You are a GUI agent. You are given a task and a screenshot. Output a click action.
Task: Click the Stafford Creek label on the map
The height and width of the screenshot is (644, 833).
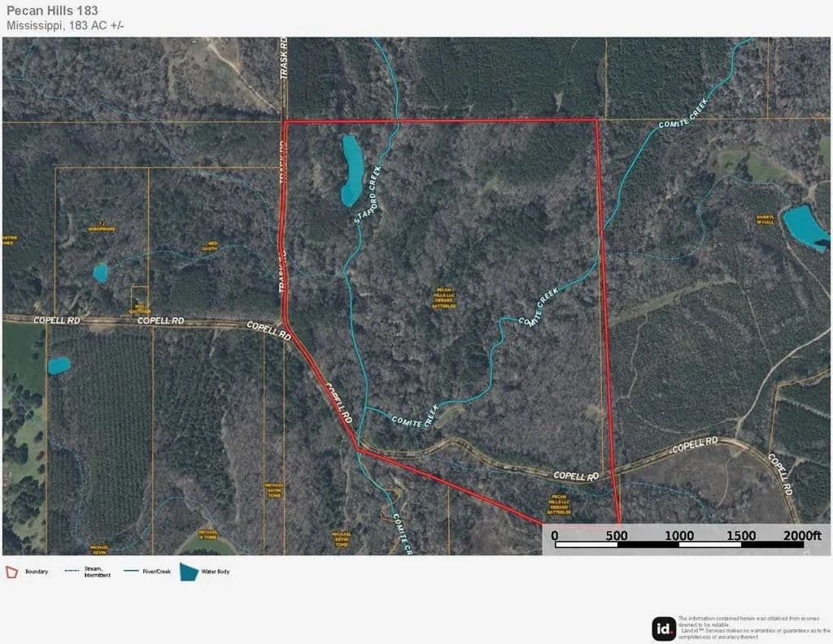[368, 195]
